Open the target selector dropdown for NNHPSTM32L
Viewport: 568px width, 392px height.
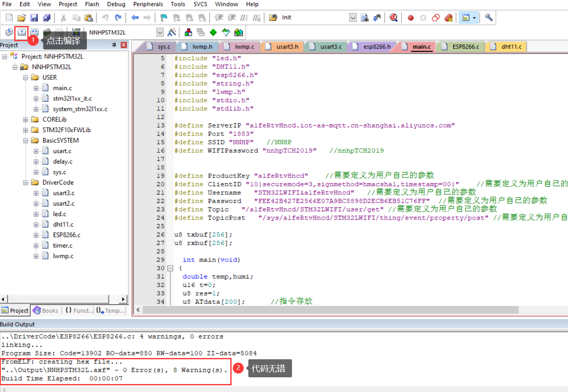160,32
